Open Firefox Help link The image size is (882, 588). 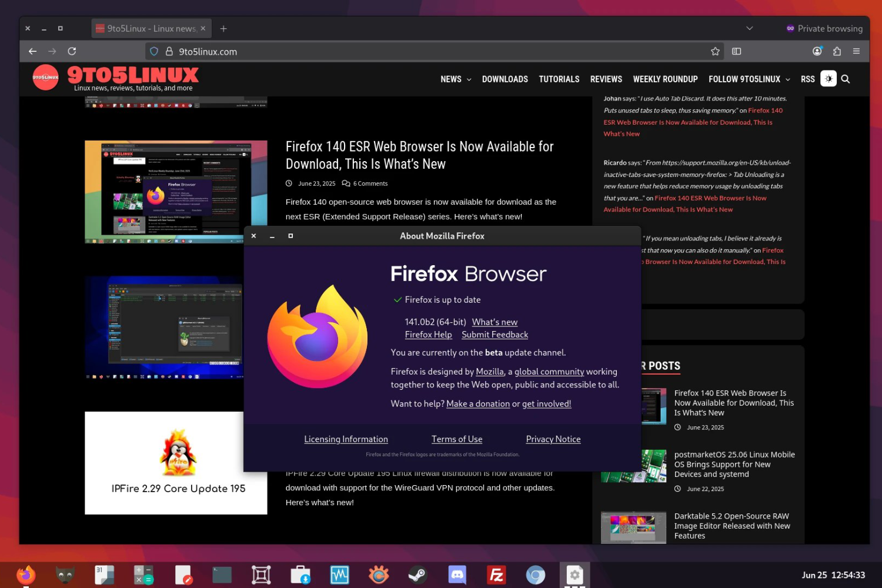(429, 335)
